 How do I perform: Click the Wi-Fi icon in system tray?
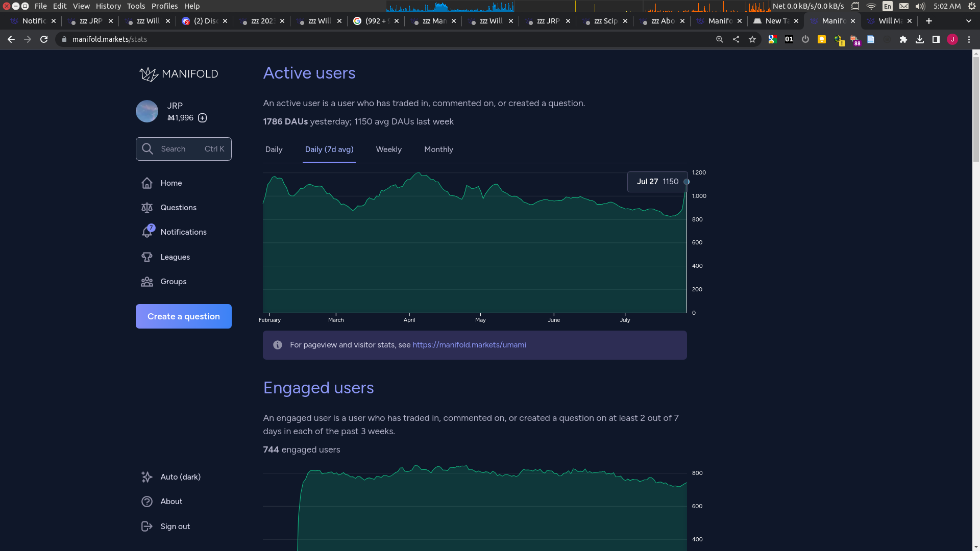871,6
